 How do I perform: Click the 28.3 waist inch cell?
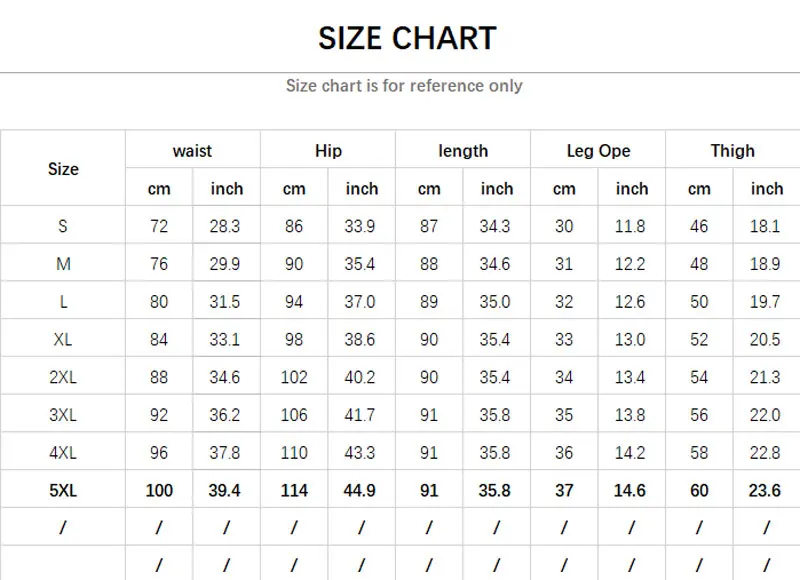point(224,226)
